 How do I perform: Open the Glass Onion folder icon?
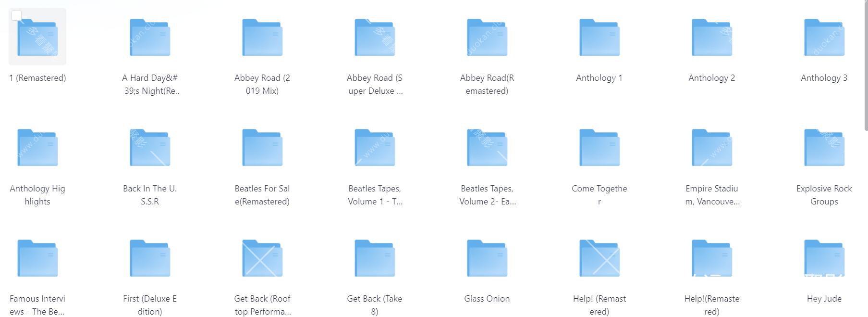(x=487, y=258)
